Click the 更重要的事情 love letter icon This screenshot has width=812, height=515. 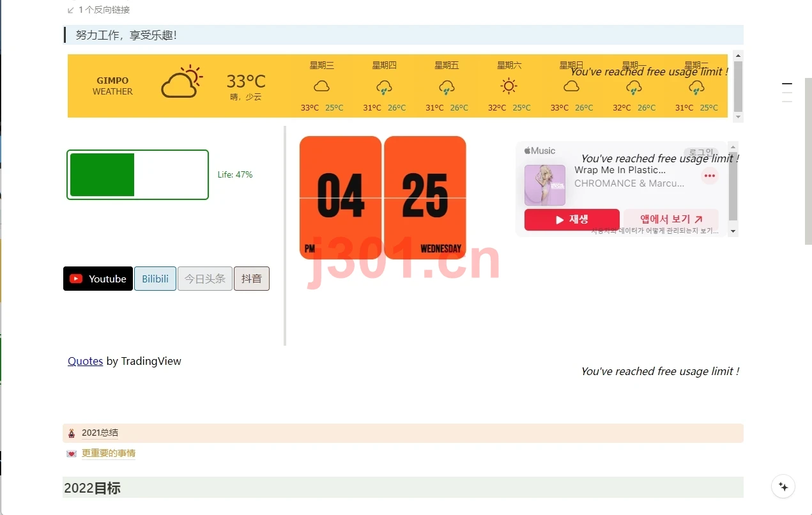click(x=72, y=454)
